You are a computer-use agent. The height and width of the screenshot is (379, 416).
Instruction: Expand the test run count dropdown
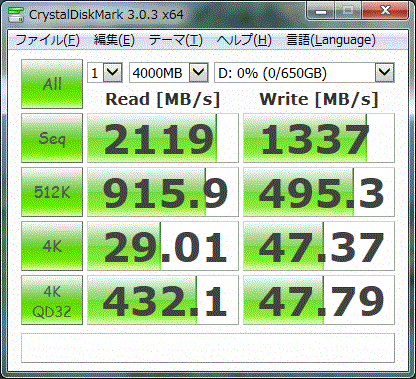(x=105, y=73)
